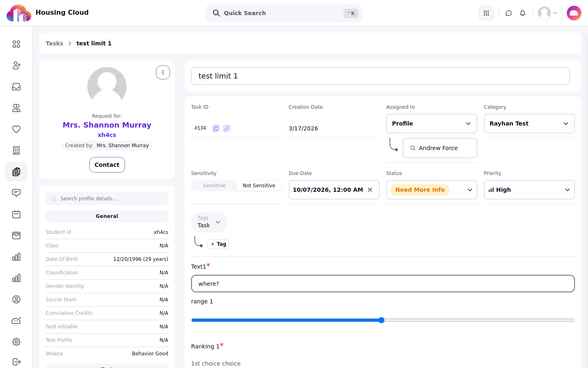The image size is (588, 368).
Task: Open the upper bar chart sidebar icon
Action: click(16, 257)
